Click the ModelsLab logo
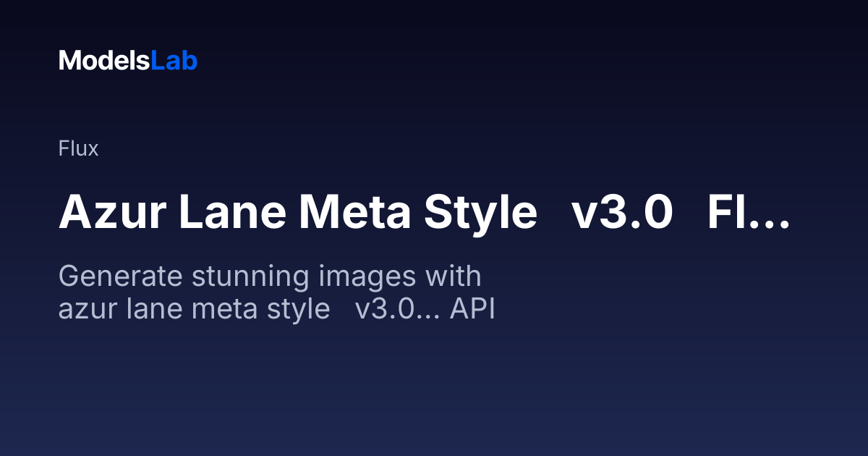 pos(128,61)
